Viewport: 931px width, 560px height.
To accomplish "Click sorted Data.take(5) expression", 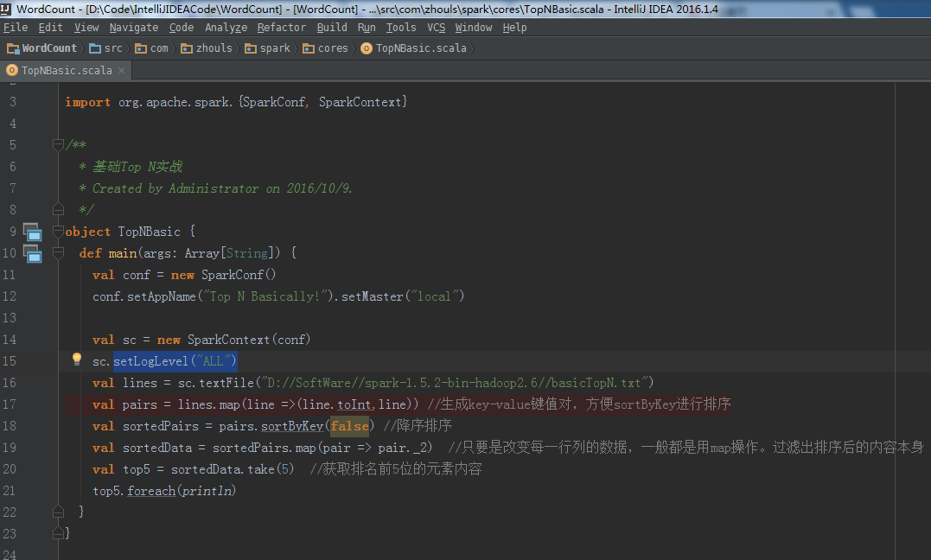I will tap(233, 469).
